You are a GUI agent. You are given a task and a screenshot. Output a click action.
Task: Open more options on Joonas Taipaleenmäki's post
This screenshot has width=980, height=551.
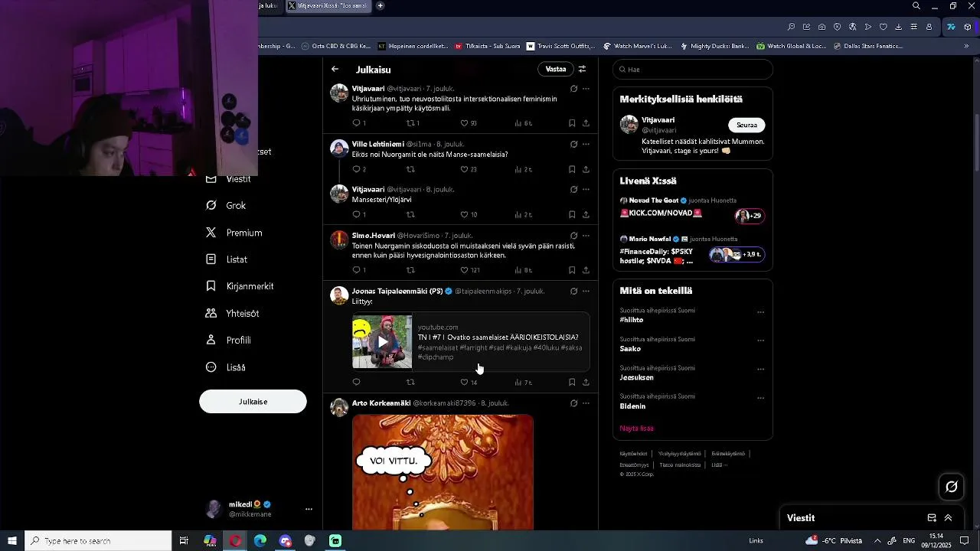[586, 291]
